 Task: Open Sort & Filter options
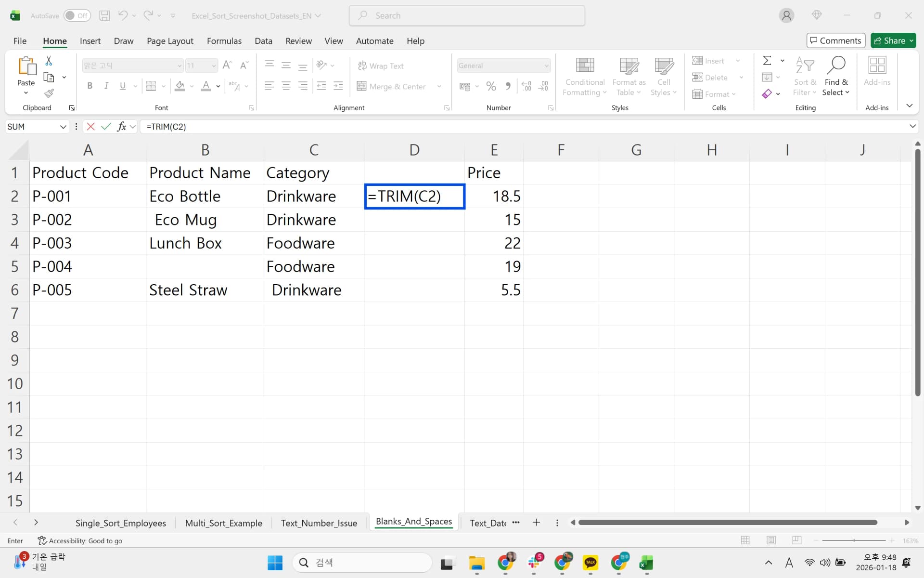(x=804, y=76)
